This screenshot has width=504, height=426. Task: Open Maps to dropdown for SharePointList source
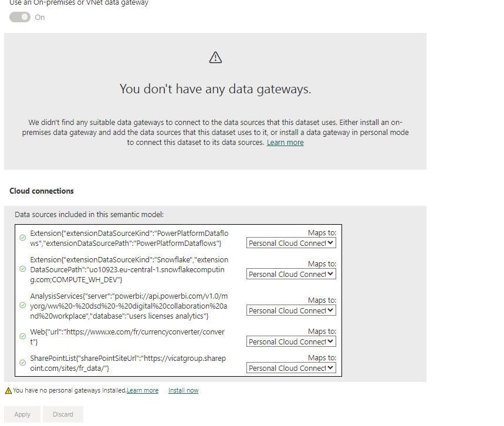[291, 368]
